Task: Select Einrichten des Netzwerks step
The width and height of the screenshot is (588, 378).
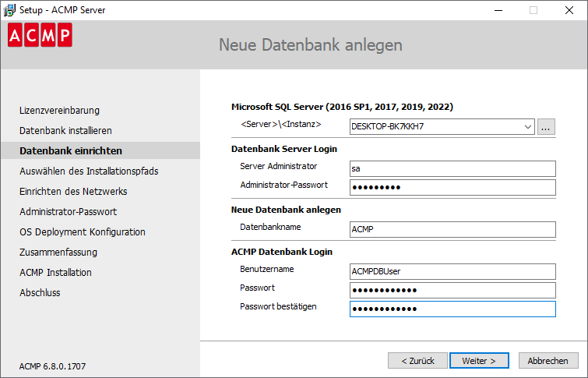Action: point(73,192)
